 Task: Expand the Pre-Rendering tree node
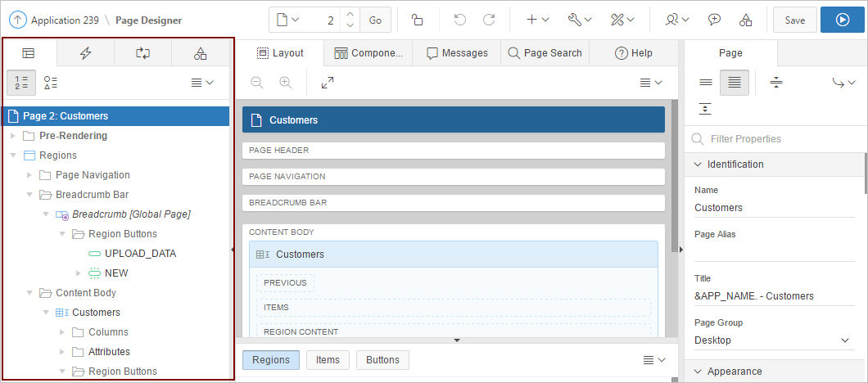tap(13, 136)
